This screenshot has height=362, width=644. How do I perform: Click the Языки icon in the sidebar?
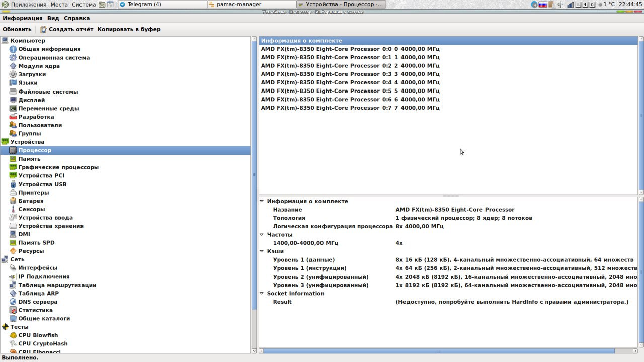point(13,83)
